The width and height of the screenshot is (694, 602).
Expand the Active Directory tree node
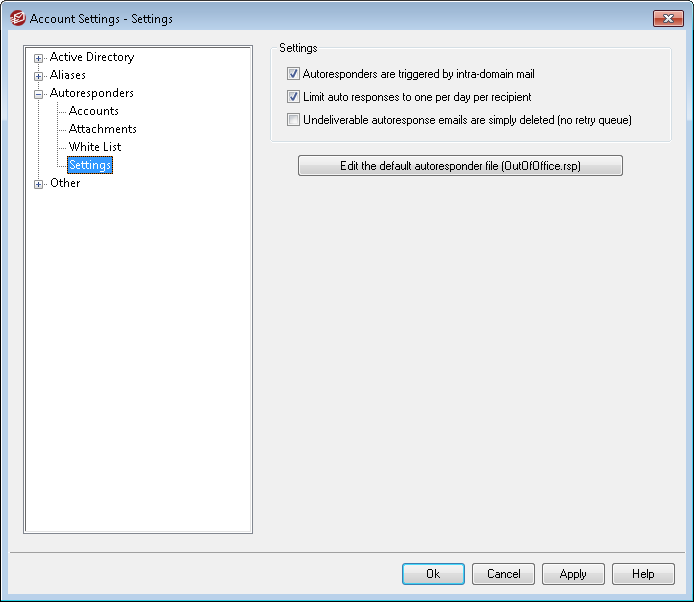pyautogui.click(x=39, y=58)
